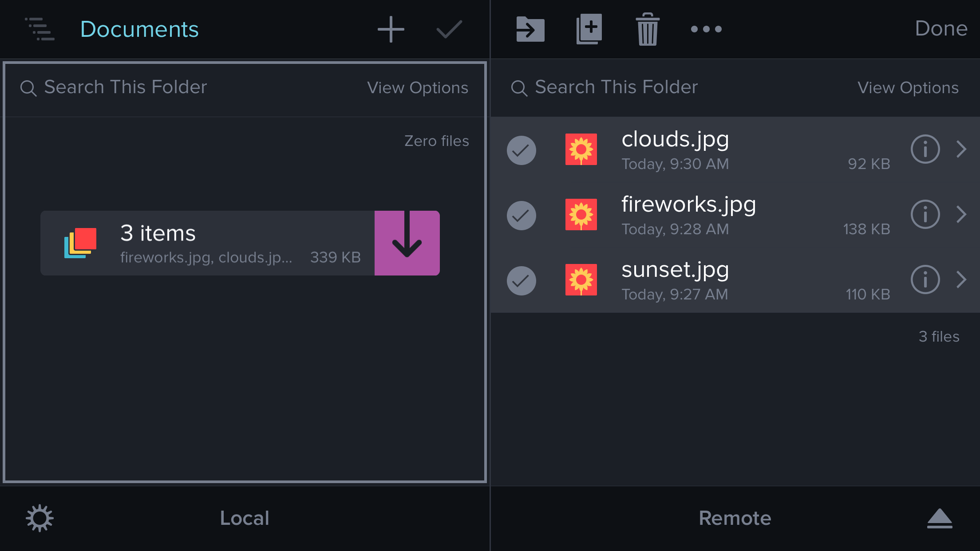
Task: Open the sidebar list menu icon
Action: pos(40,29)
